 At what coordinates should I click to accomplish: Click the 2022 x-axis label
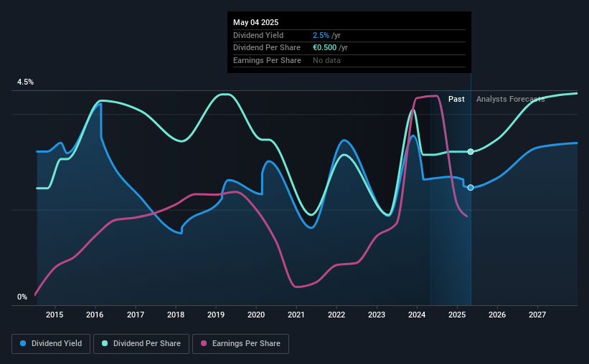coord(336,315)
